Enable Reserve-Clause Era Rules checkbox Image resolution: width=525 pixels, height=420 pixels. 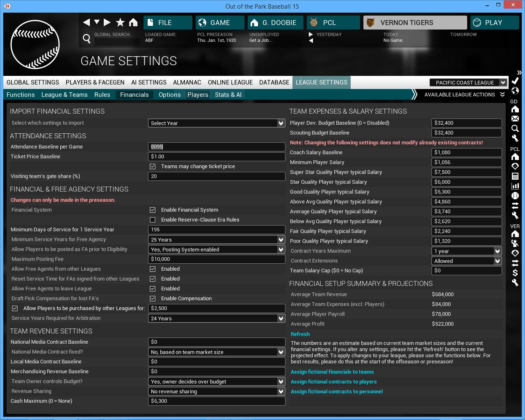pos(153,220)
